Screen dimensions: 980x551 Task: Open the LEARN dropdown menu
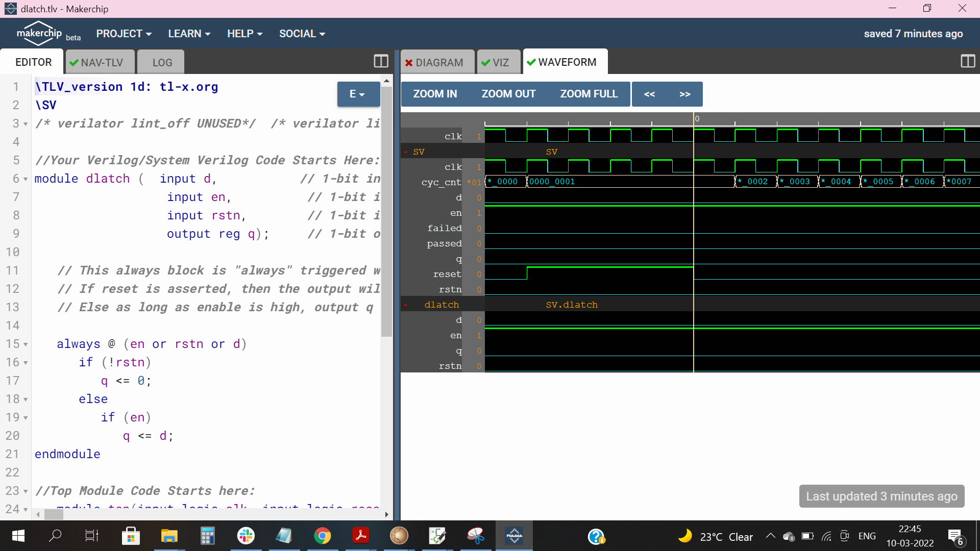189,34
